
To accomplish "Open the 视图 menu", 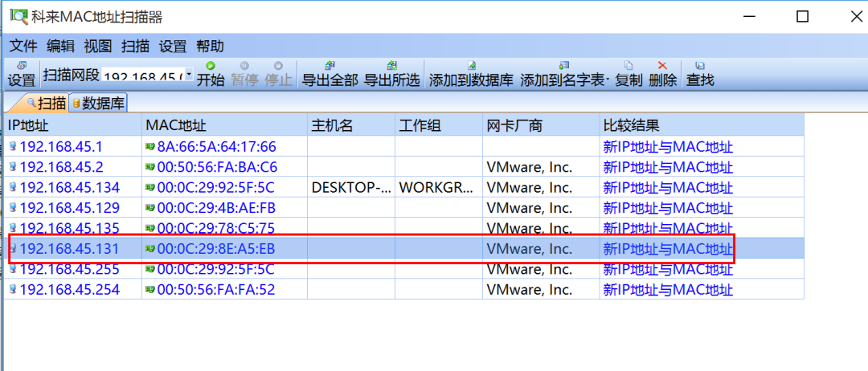I will pos(98,47).
